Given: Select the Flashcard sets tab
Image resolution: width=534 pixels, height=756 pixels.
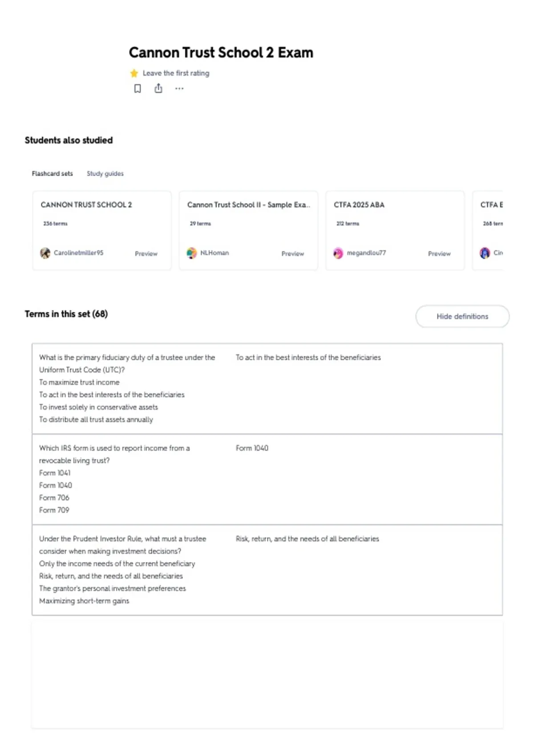Looking at the screenshot, I should click(x=52, y=173).
